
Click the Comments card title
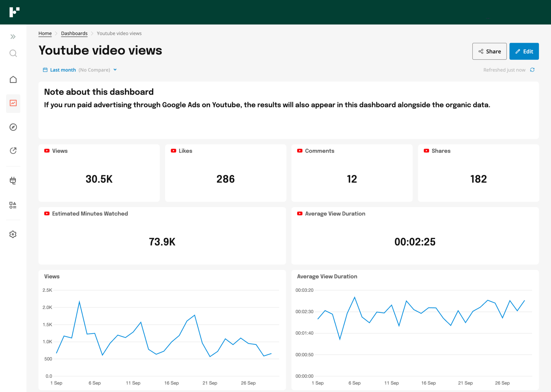pyautogui.click(x=320, y=151)
